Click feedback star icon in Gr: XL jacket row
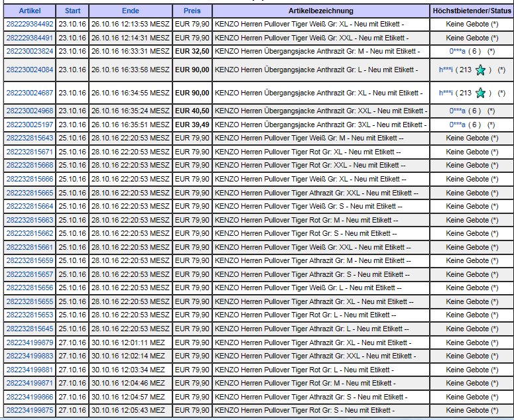 [x=480, y=93]
